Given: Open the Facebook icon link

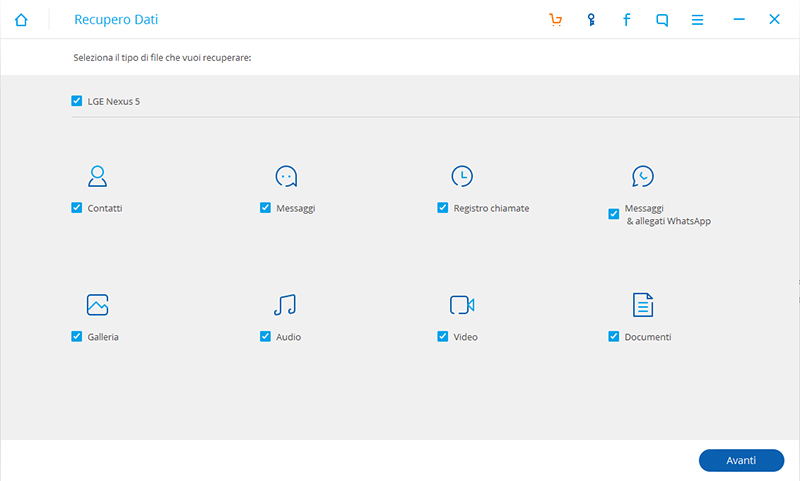Looking at the screenshot, I should click(627, 20).
